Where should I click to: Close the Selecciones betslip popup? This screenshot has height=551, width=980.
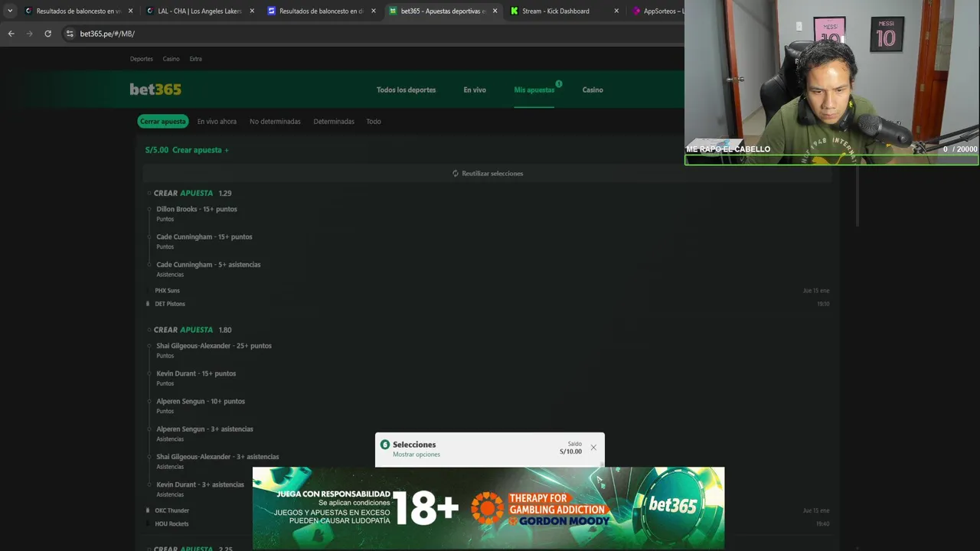click(593, 448)
